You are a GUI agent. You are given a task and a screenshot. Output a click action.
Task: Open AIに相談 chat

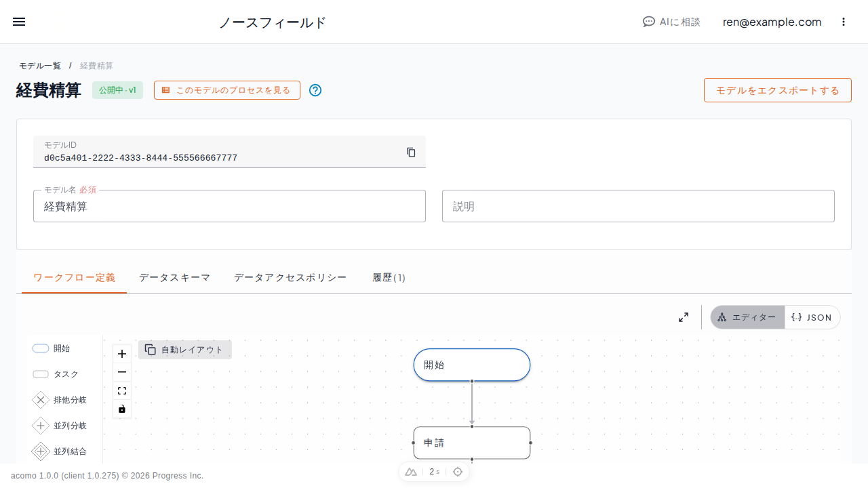tap(671, 22)
